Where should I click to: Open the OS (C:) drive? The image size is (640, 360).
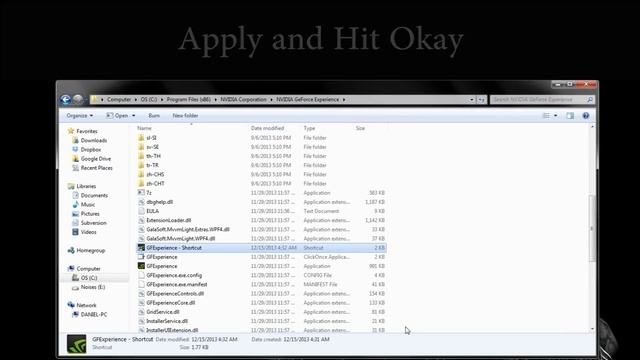point(89,278)
